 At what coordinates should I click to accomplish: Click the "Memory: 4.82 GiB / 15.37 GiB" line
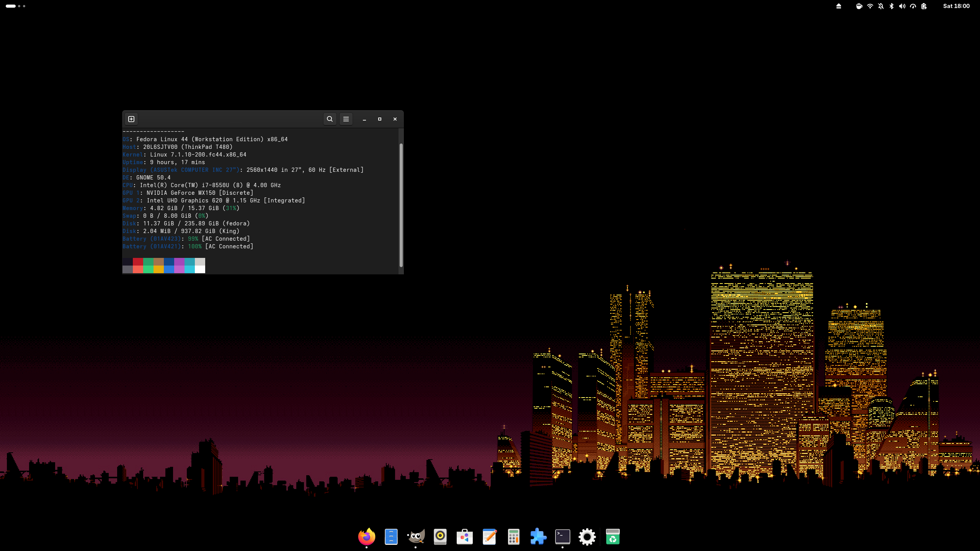click(181, 208)
